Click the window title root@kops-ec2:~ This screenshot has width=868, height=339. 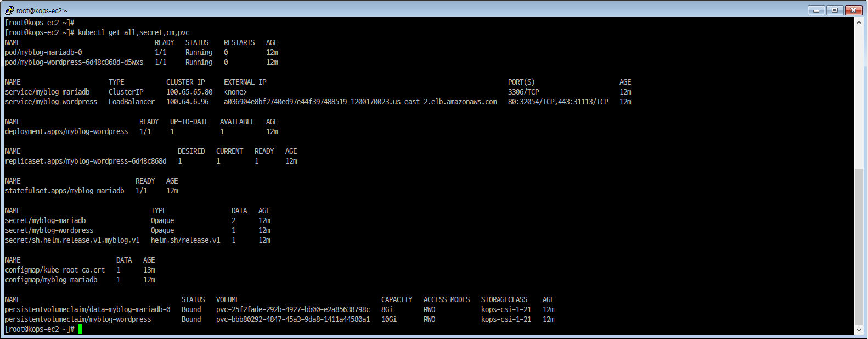(x=42, y=10)
